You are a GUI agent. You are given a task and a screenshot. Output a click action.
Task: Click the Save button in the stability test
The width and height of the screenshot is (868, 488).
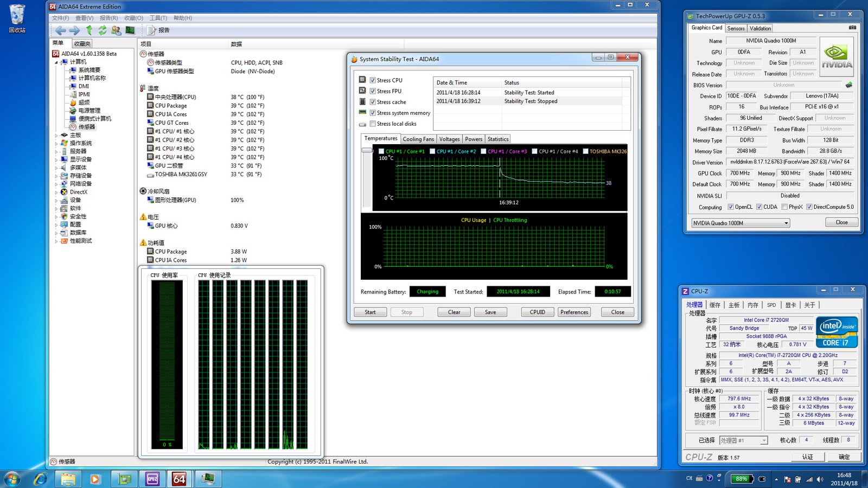pos(490,312)
